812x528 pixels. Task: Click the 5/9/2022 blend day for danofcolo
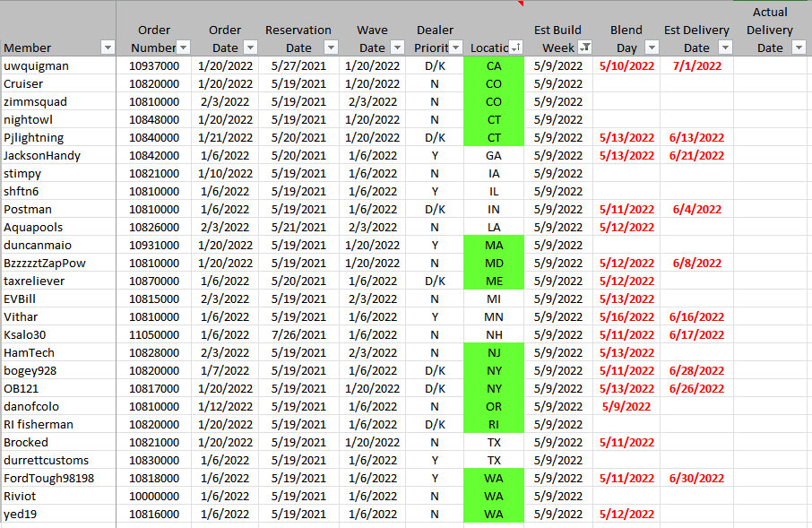coord(626,406)
